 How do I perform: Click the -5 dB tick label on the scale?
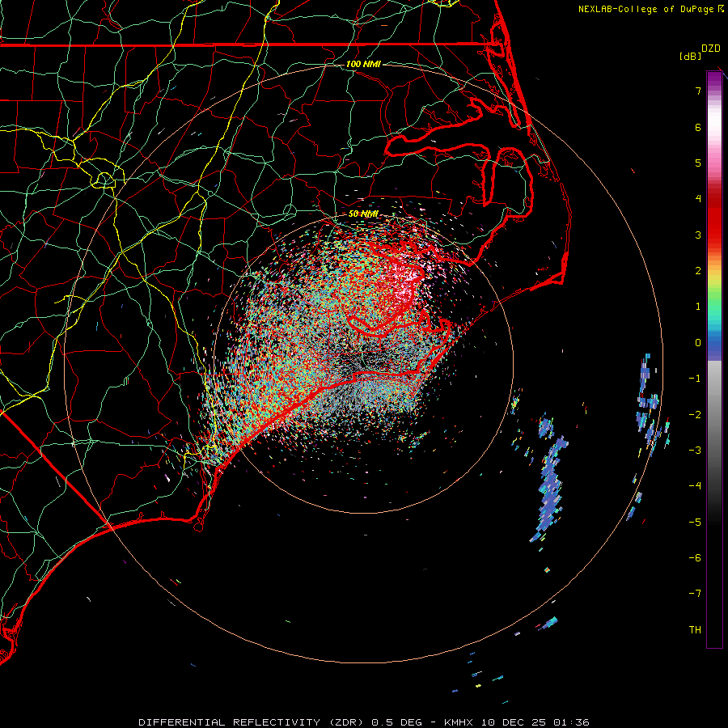tap(695, 523)
